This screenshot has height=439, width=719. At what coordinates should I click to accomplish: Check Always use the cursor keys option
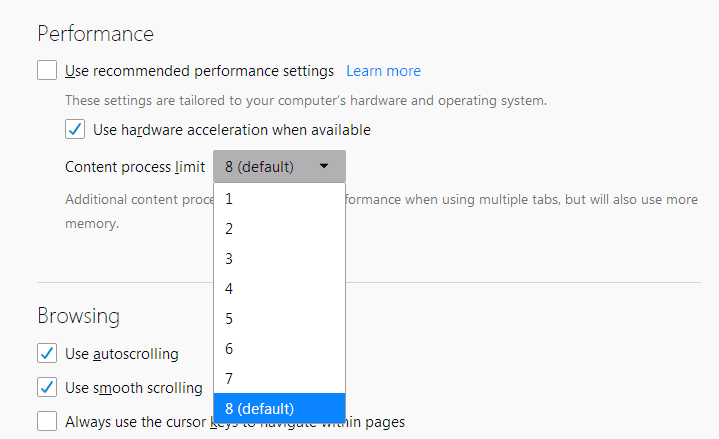47,421
